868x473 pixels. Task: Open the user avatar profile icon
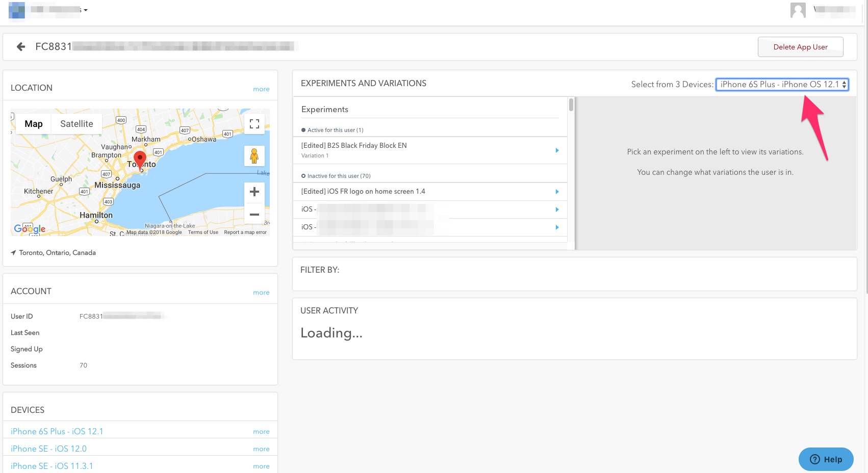[x=798, y=10]
